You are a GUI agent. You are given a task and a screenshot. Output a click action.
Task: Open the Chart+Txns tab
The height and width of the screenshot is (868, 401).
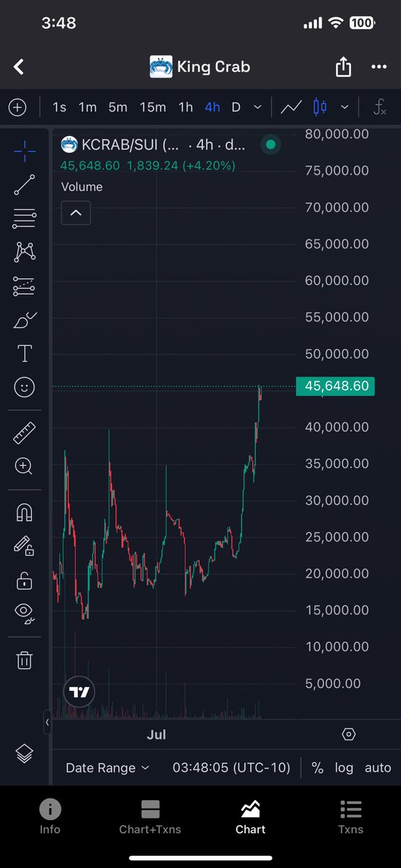coord(150,817)
